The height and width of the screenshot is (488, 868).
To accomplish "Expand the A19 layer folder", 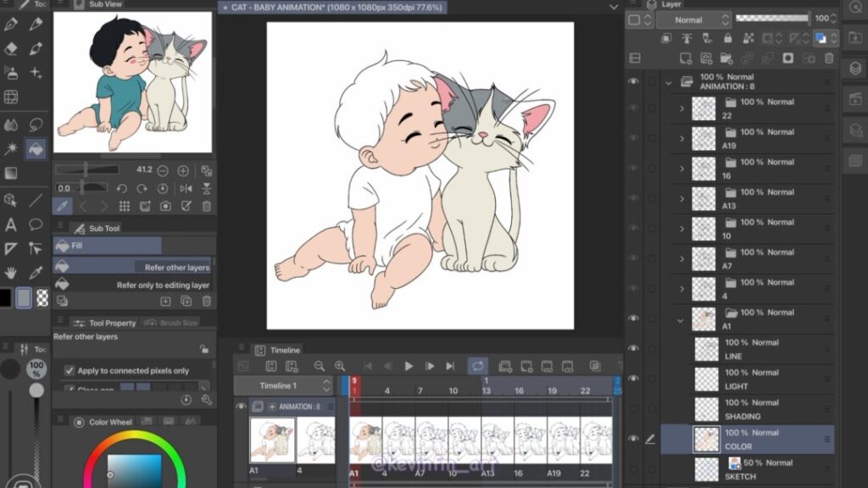I will pos(682,139).
